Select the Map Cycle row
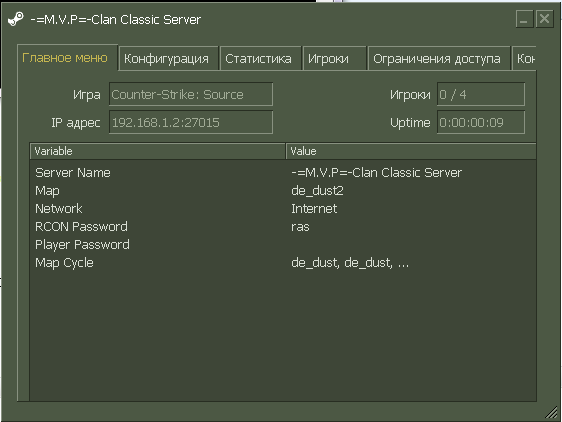This screenshot has width=562, height=422. (283, 263)
